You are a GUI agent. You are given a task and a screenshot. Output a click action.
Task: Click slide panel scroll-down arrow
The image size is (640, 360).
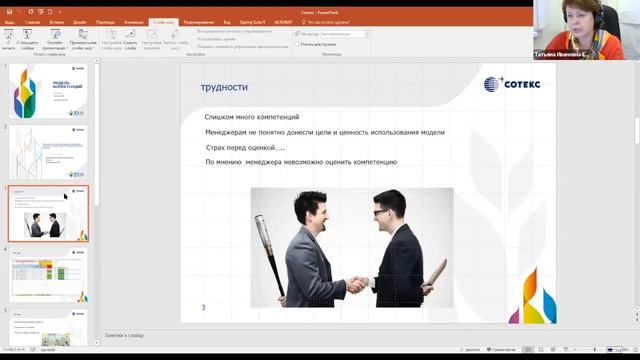[97, 343]
